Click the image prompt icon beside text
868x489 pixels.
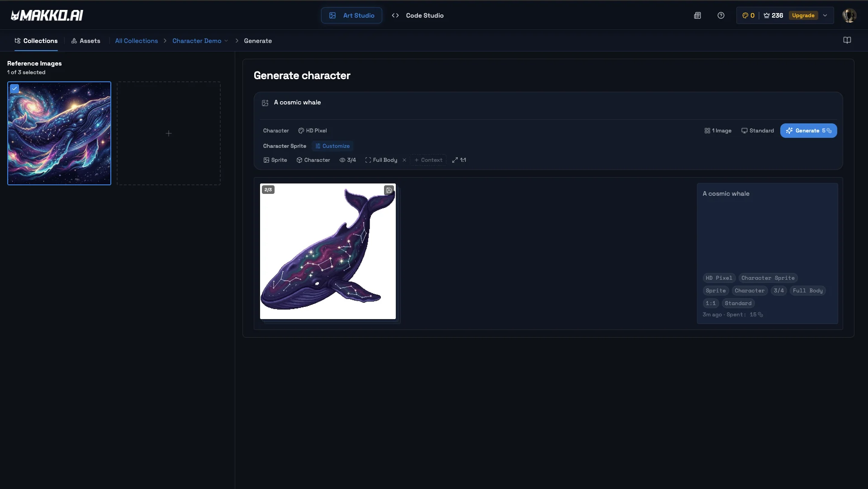point(265,103)
